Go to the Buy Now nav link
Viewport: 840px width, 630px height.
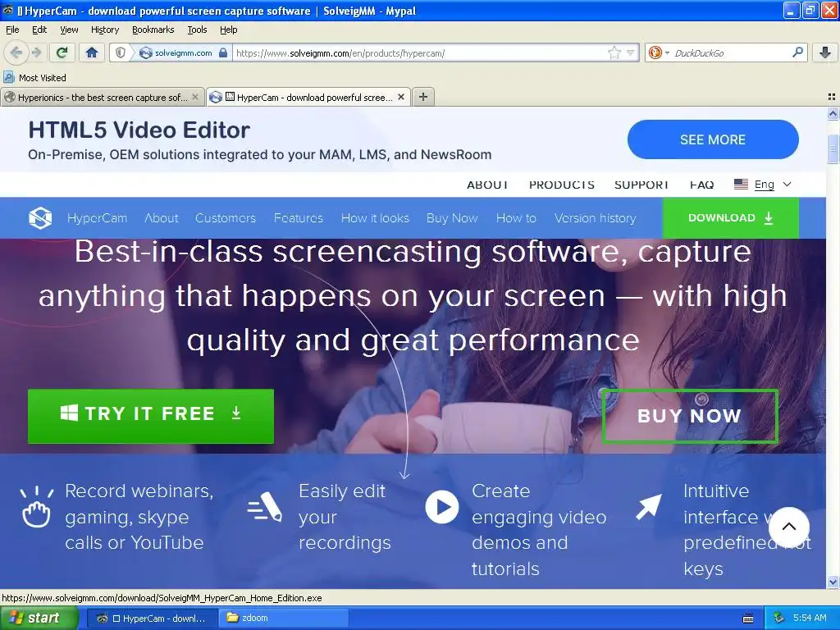[x=452, y=218]
